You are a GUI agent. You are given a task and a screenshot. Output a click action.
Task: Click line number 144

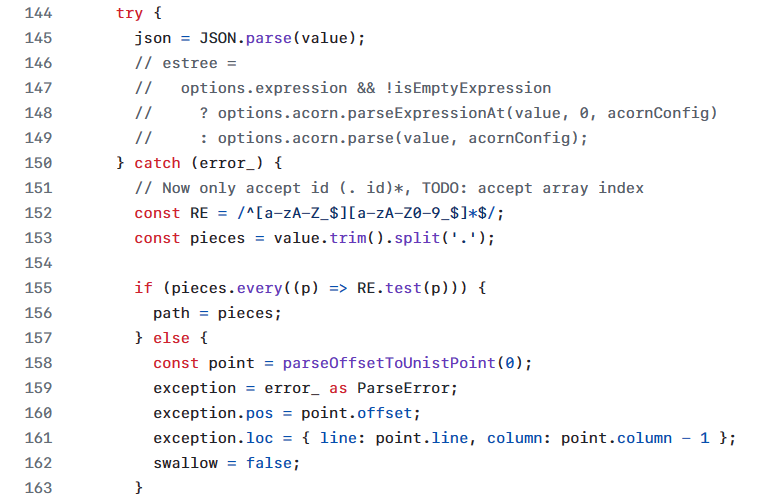tap(35, 13)
